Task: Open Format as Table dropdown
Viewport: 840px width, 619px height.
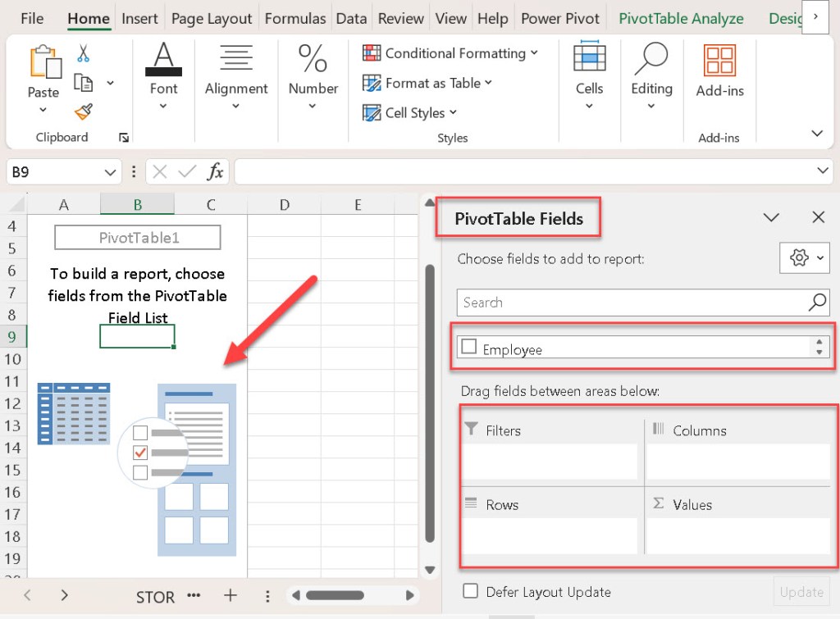Action: coord(488,83)
